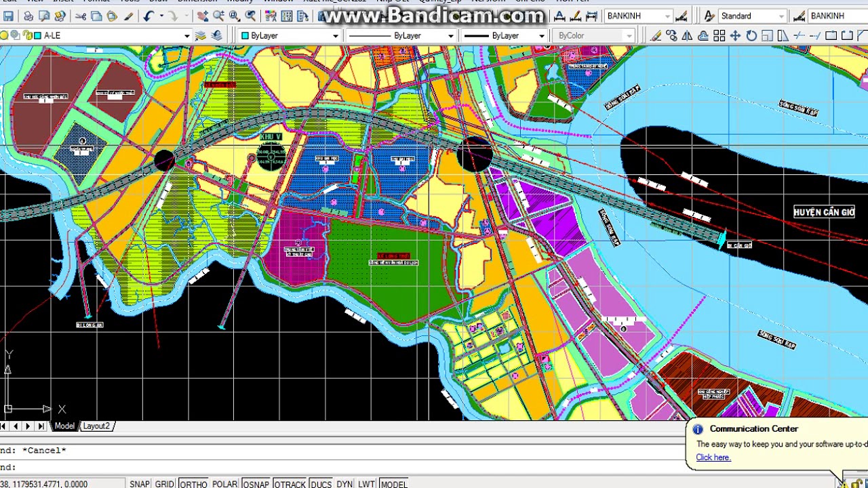Expand the Standard text style dropdown
The height and width of the screenshot is (488, 868).
(x=781, y=16)
